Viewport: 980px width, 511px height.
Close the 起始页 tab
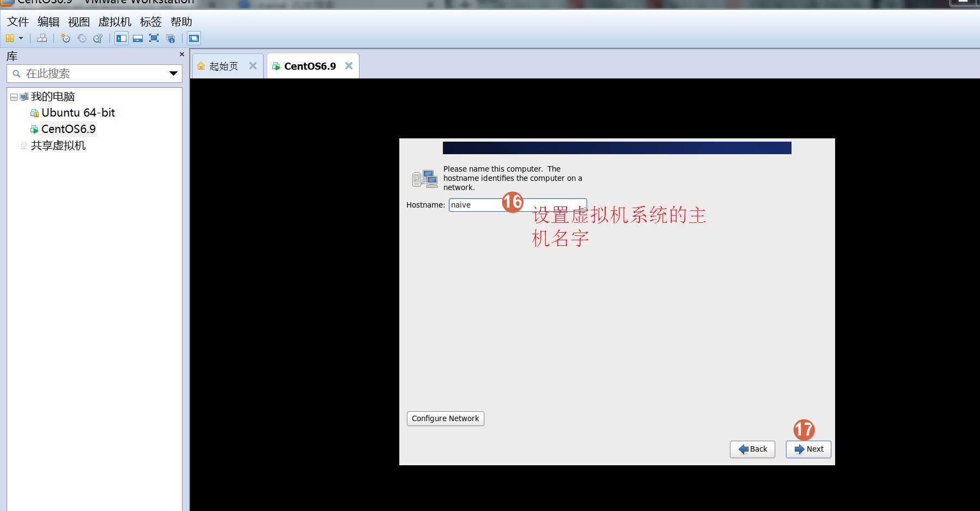coord(253,66)
